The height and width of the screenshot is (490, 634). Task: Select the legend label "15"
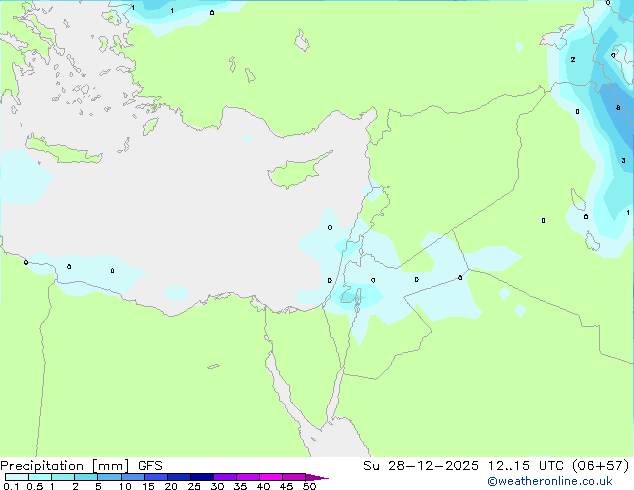tap(148, 486)
